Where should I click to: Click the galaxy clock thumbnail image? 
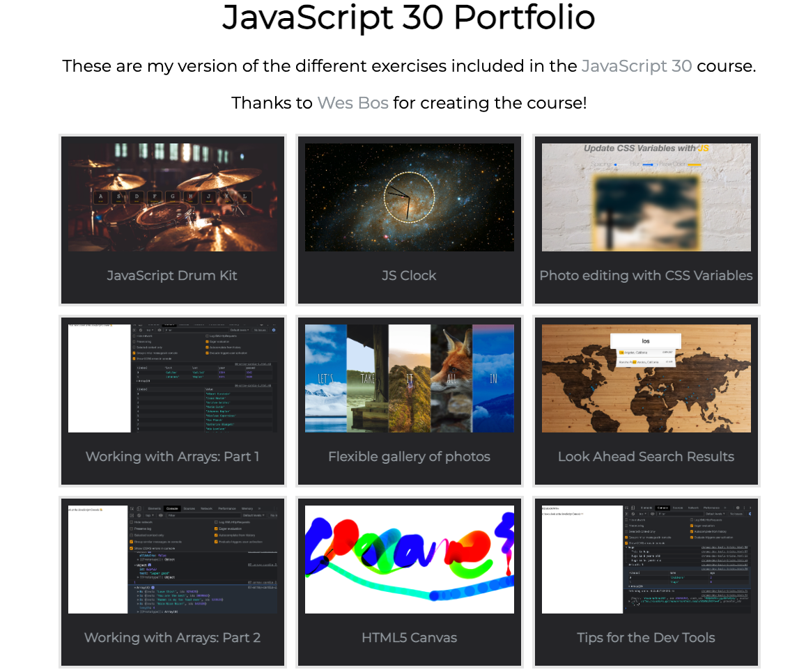[x=409, y=197]
